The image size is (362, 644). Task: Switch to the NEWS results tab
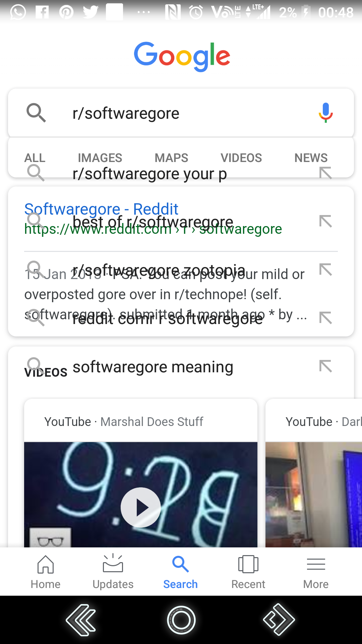click(x=311, y=158)
